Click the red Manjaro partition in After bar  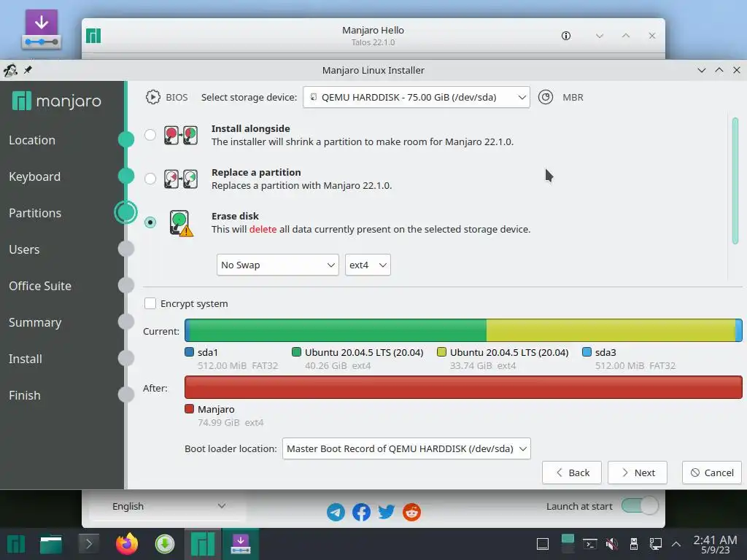tap(463, 387)
